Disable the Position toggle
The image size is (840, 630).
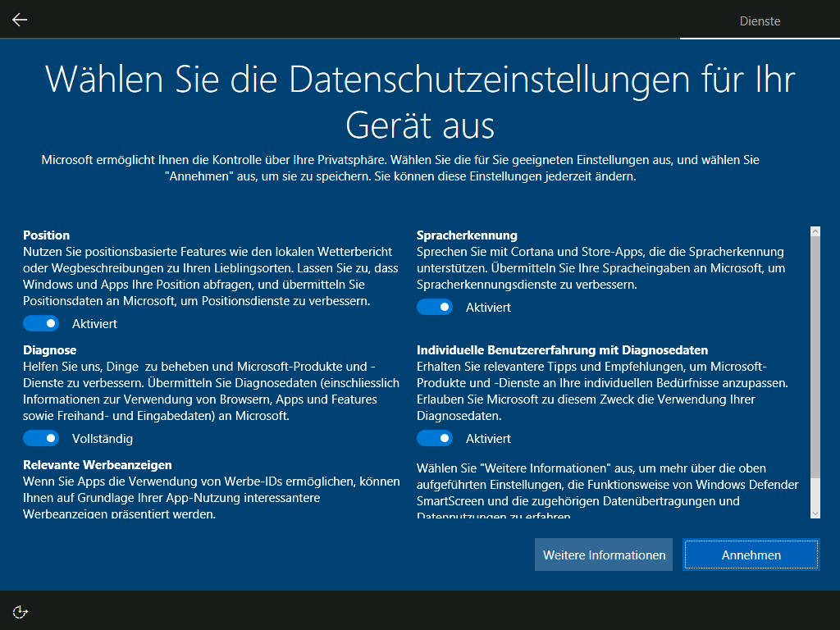pyautogui.click(x=41, y=323)
